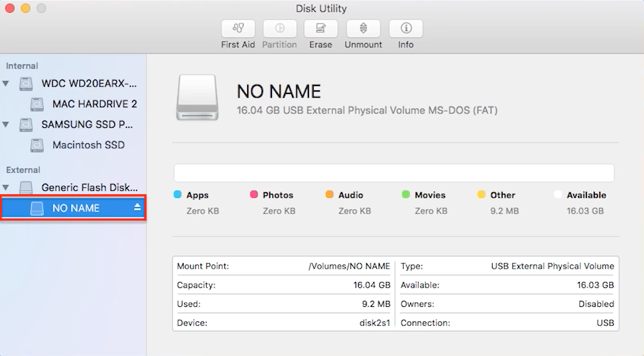
Task: Click the green Movies color swatch
Action: (404, 195)
